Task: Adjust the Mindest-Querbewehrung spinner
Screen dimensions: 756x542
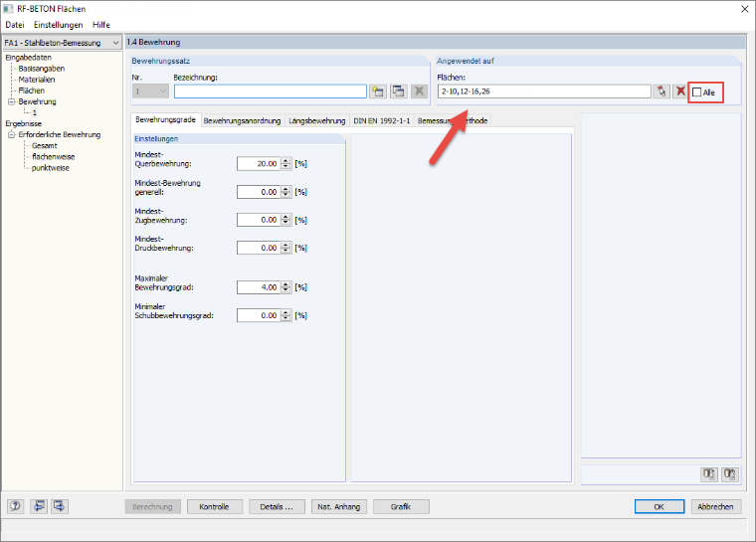Action: [x=285, y=164]
